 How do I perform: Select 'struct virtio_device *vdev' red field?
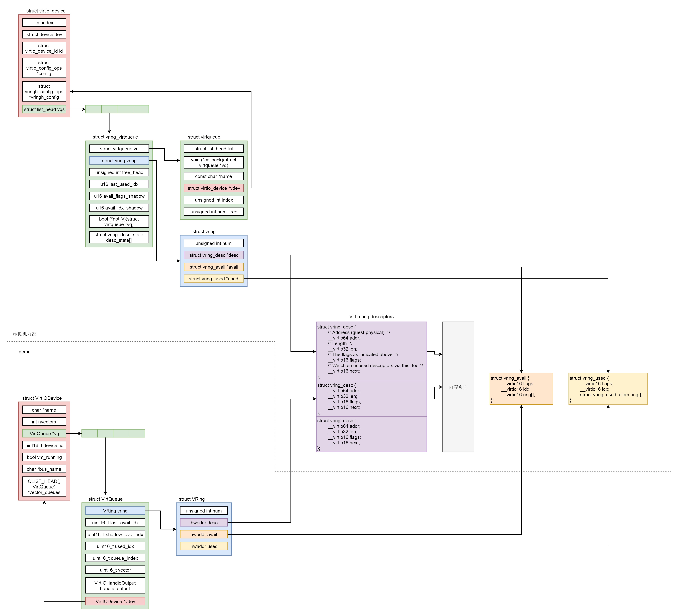click(214, 188)
